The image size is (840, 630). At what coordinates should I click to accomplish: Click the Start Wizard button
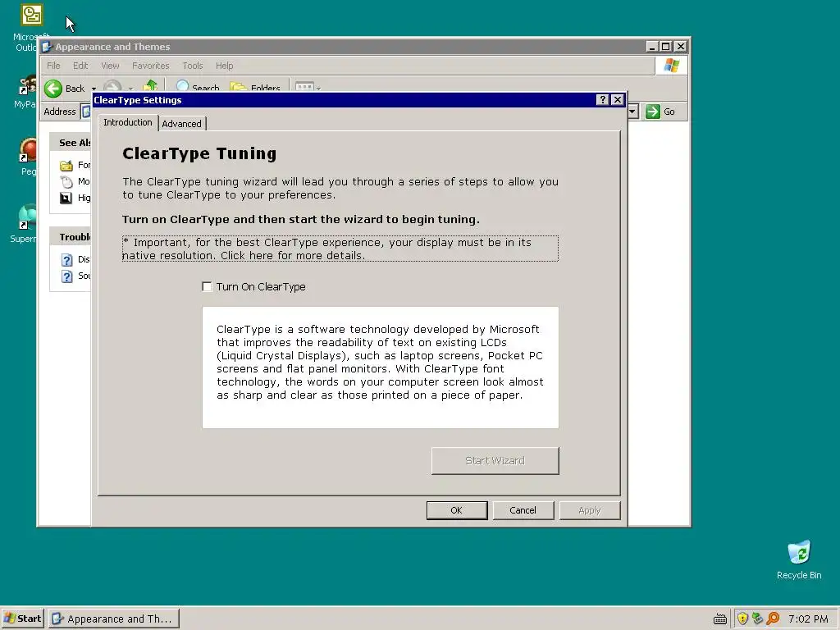[495, 461]
